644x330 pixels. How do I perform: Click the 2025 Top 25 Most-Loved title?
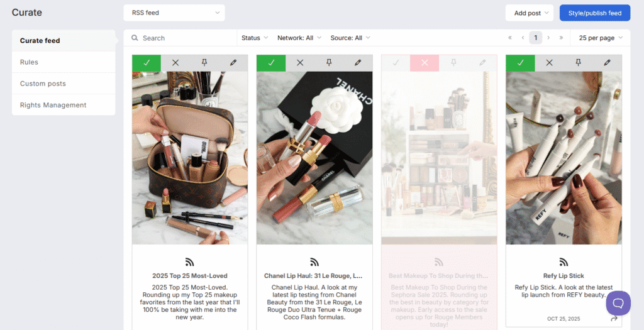click(x=190, y=276)
